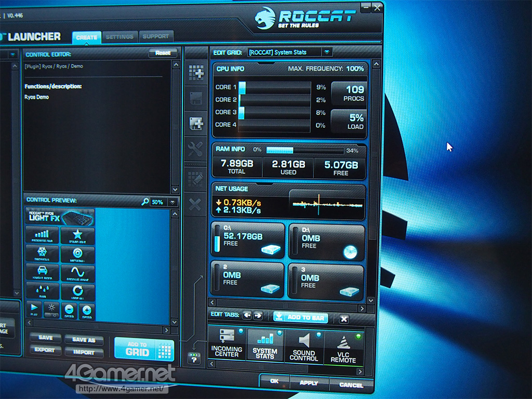
Task: Select the Snowfall light effect
Action: [43, 254]
